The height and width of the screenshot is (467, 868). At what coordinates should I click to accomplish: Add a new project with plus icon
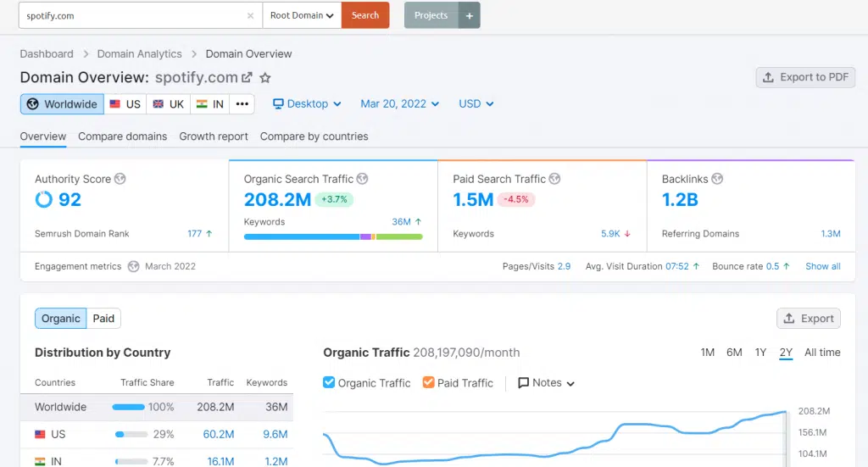point(470,15)
